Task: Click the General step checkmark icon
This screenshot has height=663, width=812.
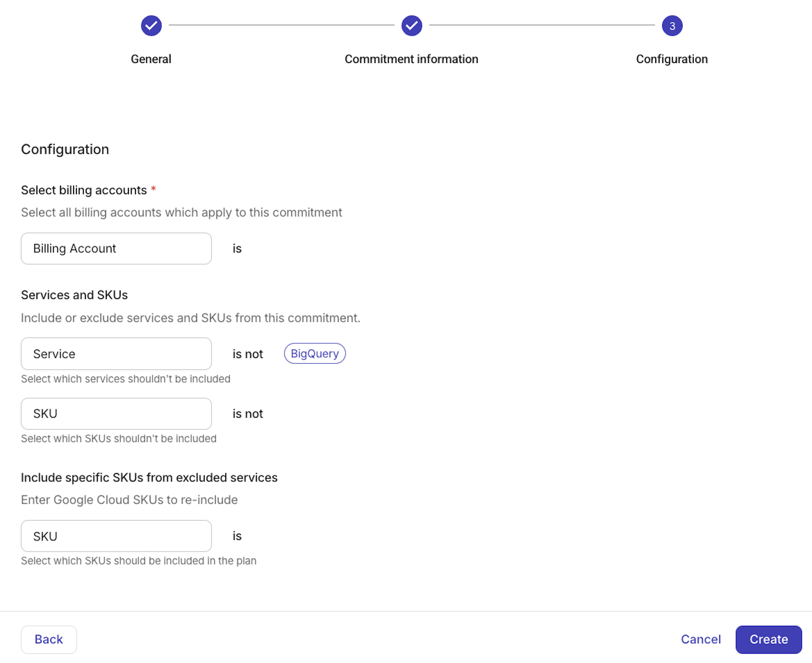Action: (x=151, y=26)
